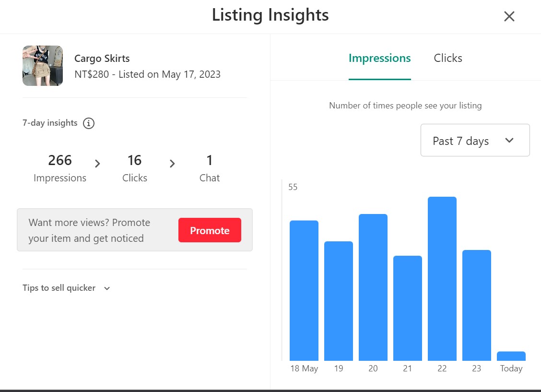Viewport: 541px width, 392px height.
Task: Click the bar for day 19
Action: (339, 301)
